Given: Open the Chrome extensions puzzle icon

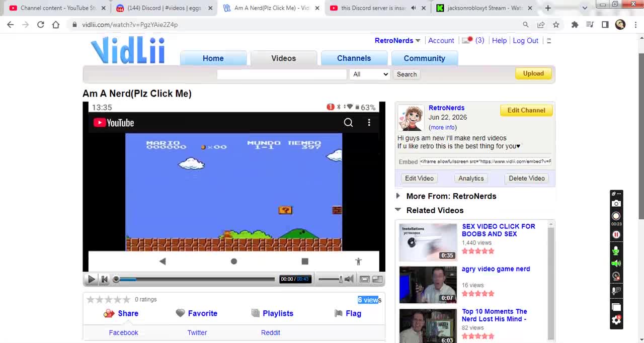Looking at the screenshot, I should tap(575, 25).
